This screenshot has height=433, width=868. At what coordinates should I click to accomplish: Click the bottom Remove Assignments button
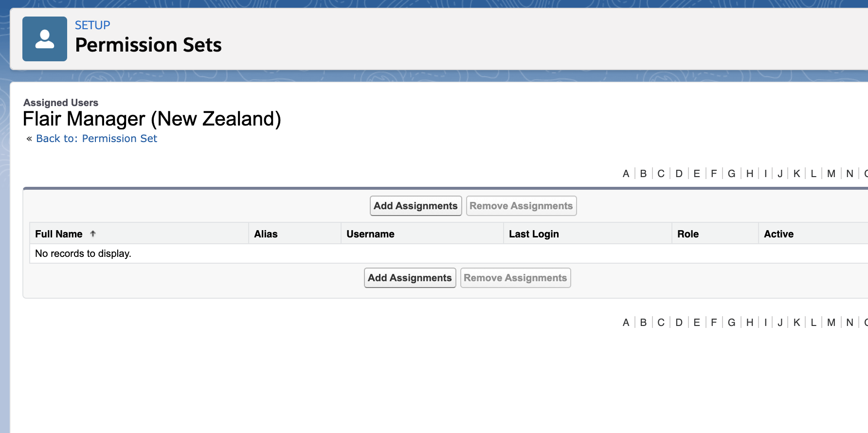515,278
